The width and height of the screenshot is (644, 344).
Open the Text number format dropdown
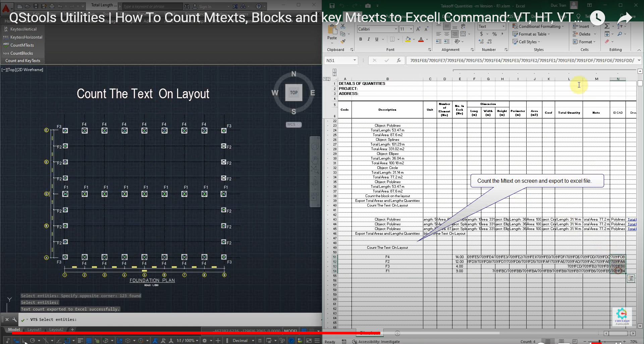[503, 26]
